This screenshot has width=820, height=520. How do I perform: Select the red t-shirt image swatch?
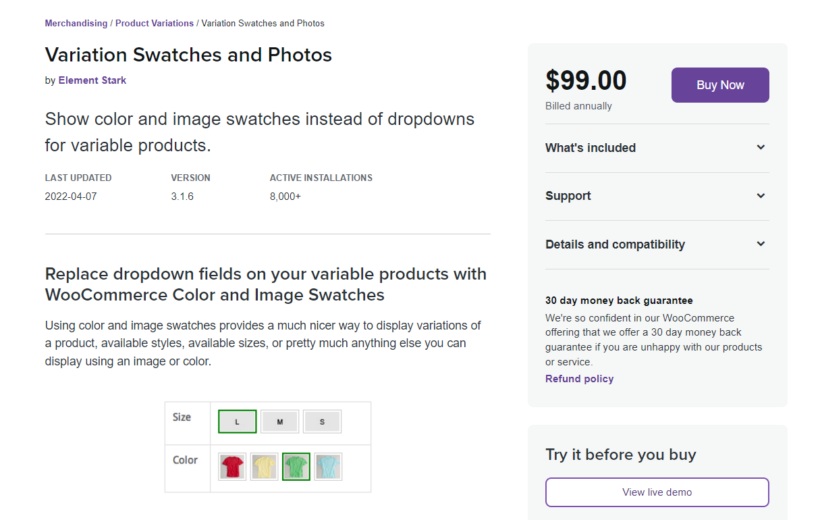coord(232,466)
